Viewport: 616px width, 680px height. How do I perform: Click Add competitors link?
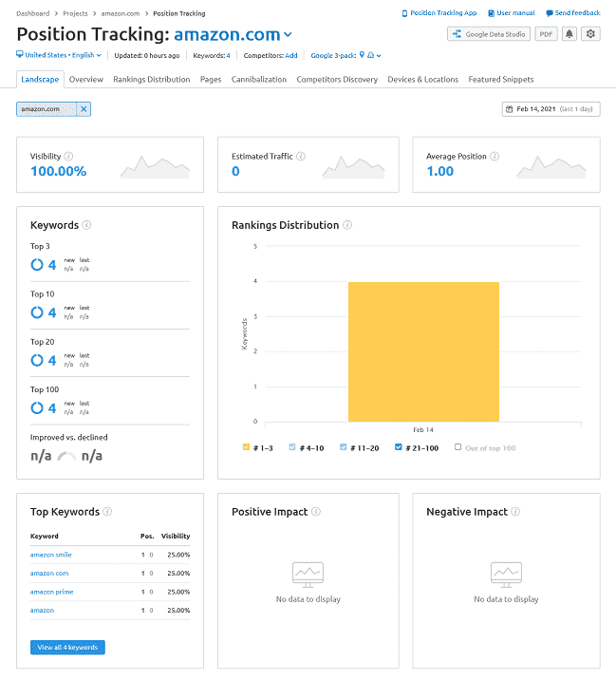(x=291, y=55)
